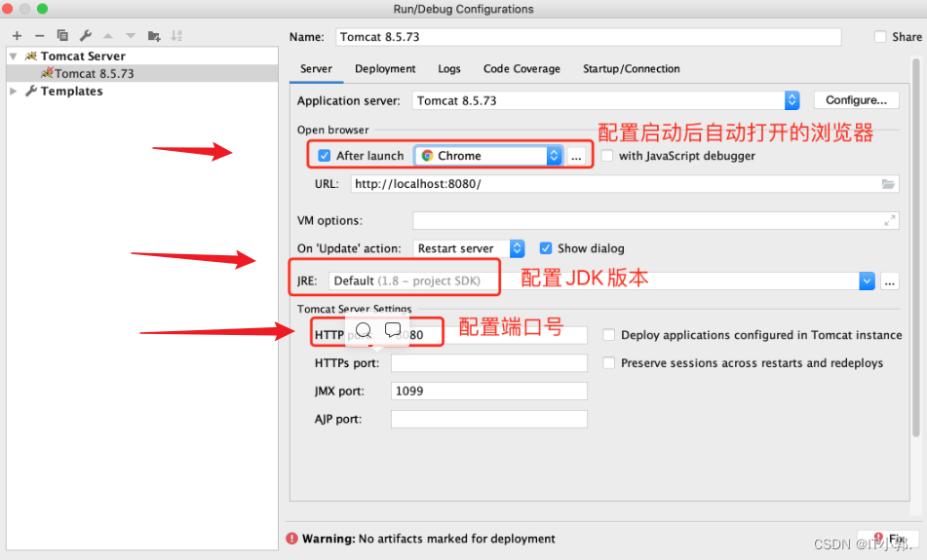Click the JMX port field showing 1099
The width and height of the screenshot is (927, 560).
click(x=489, y=392)
